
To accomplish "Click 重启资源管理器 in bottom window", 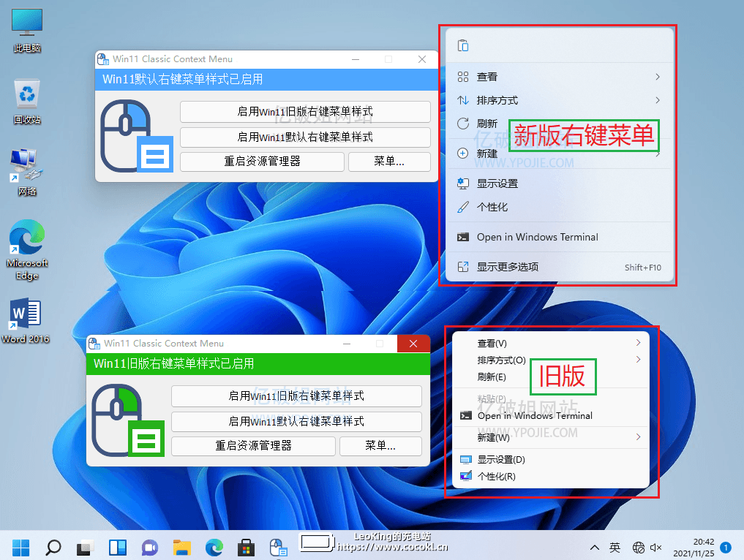I will (253, 446).
